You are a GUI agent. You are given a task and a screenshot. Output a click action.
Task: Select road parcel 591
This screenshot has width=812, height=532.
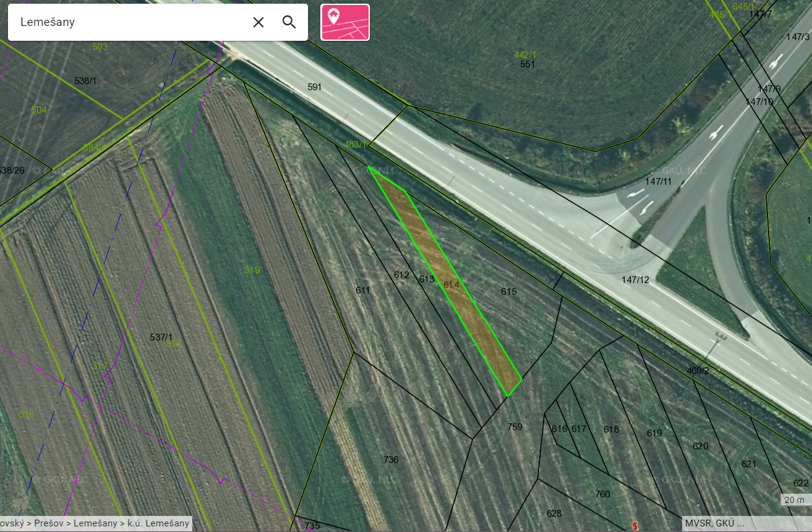click(x=315, y=87)
